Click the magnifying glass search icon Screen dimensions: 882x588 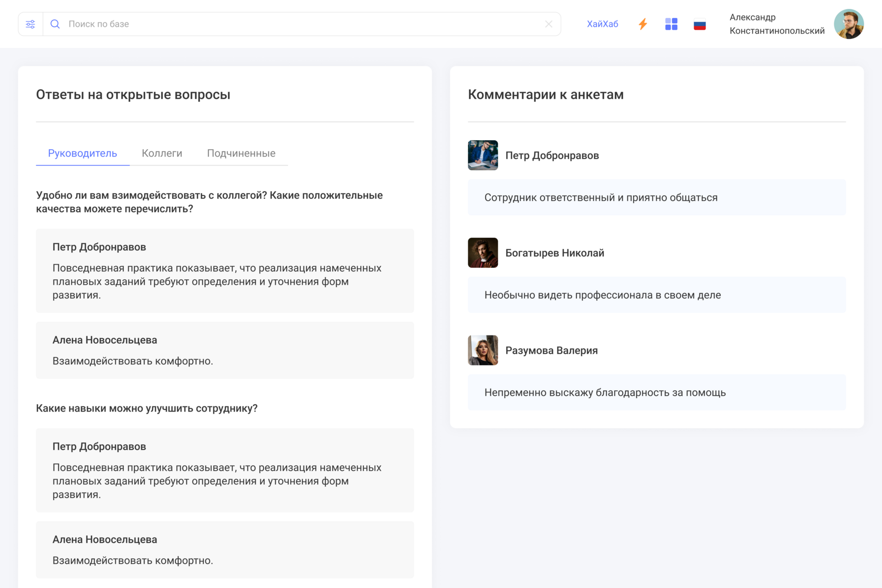(x=55, y=24)
